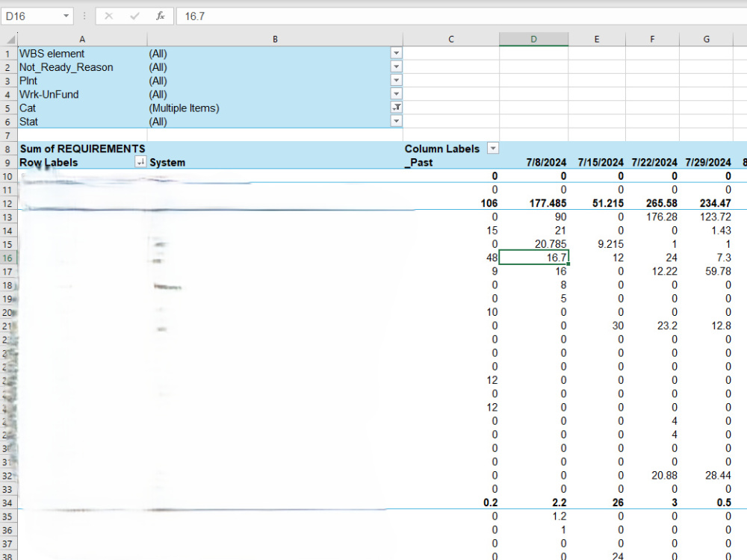Select row 12 header
The height and width of the screenshot is (560, 747).
click(x=8, y=204)
